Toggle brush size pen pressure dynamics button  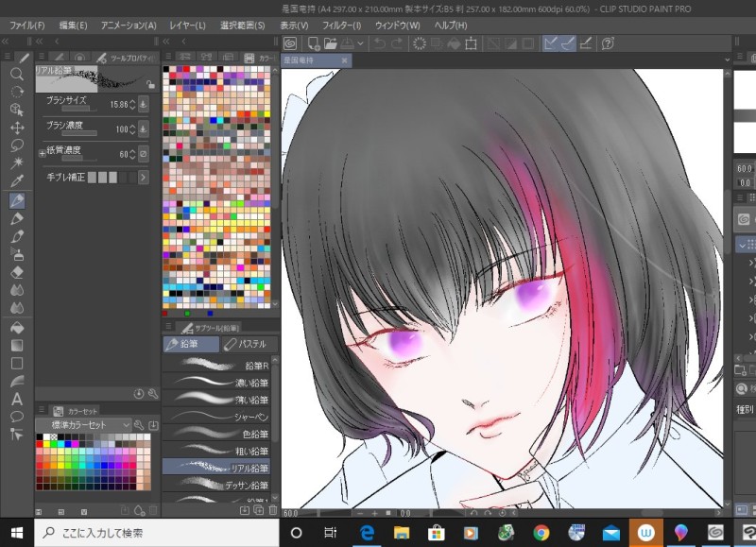pos(144,104)
